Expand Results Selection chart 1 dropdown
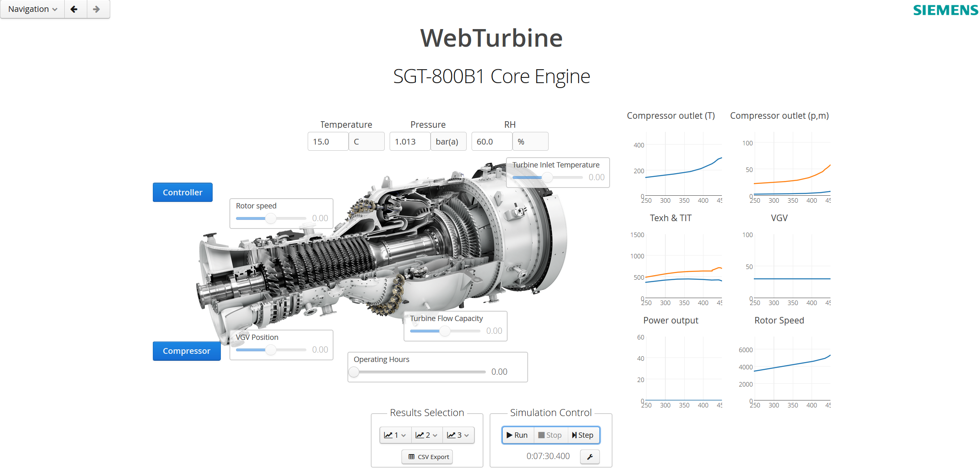Screen dimensions: 980x475 [x=395, y=435]
